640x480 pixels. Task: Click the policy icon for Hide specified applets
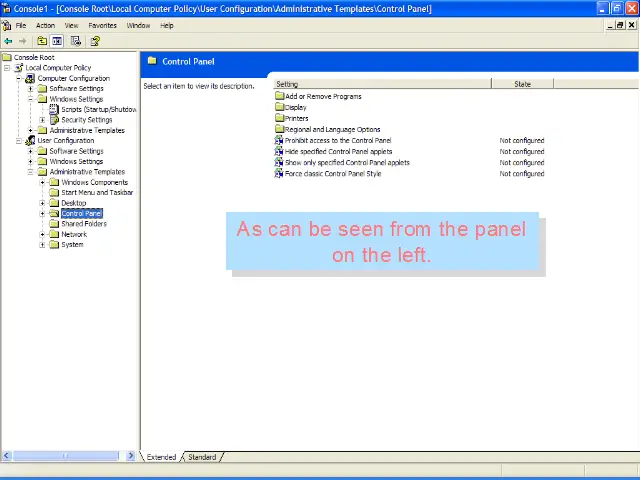pyautogui.click(x=279, y=151)
